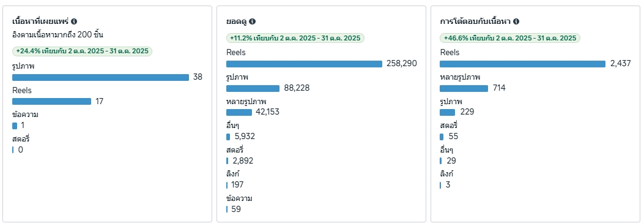The image size is (644, 223).
Task: Click the การโต้ตอบกับเนื้อหา card heading
Action: [475, 21]
